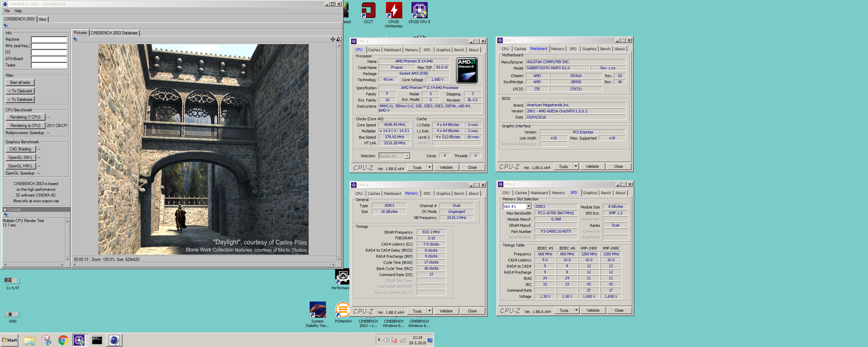
Task: Switch to the View tab in CINEBENCH
Action: coord(42,19)
